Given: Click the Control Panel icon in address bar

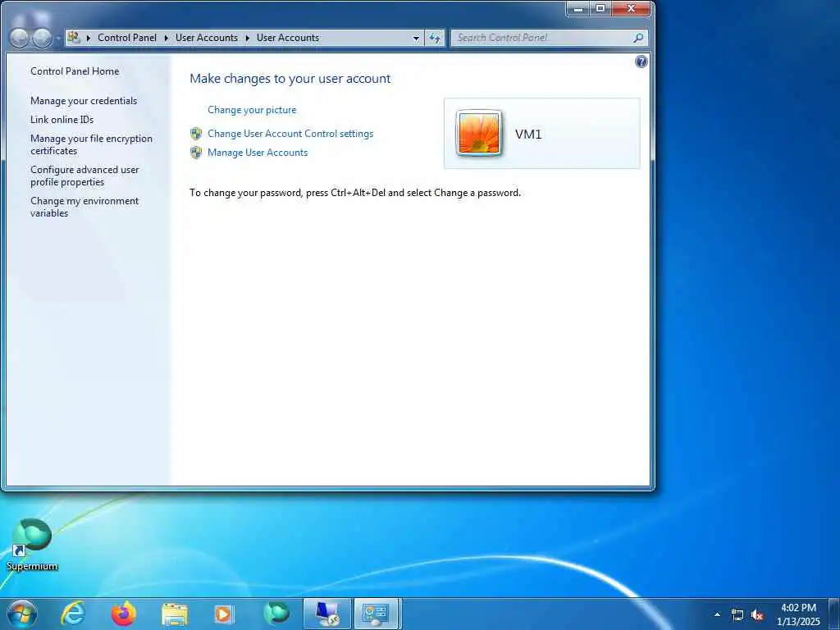Looking at the screenshot, I should [x=73, y=38].
